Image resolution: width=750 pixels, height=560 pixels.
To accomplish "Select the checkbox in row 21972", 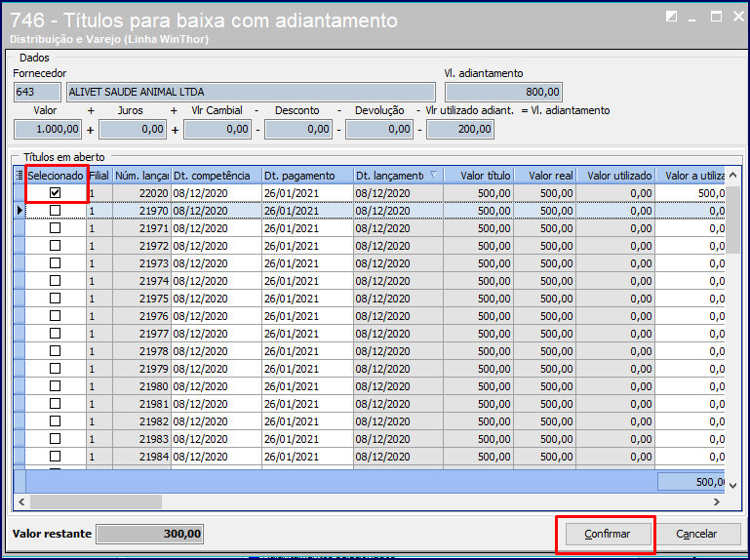I will point(55,246).
